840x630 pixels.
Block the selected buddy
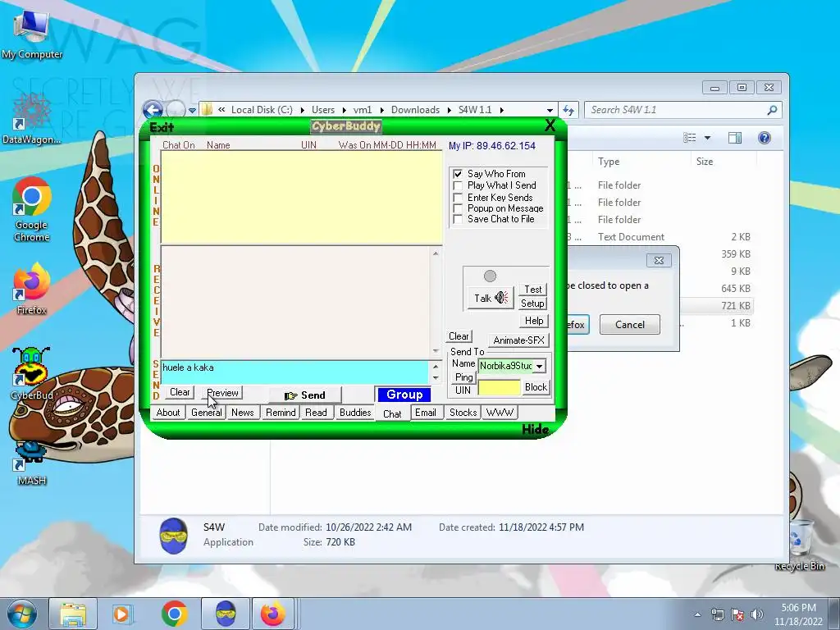[536, 387]
